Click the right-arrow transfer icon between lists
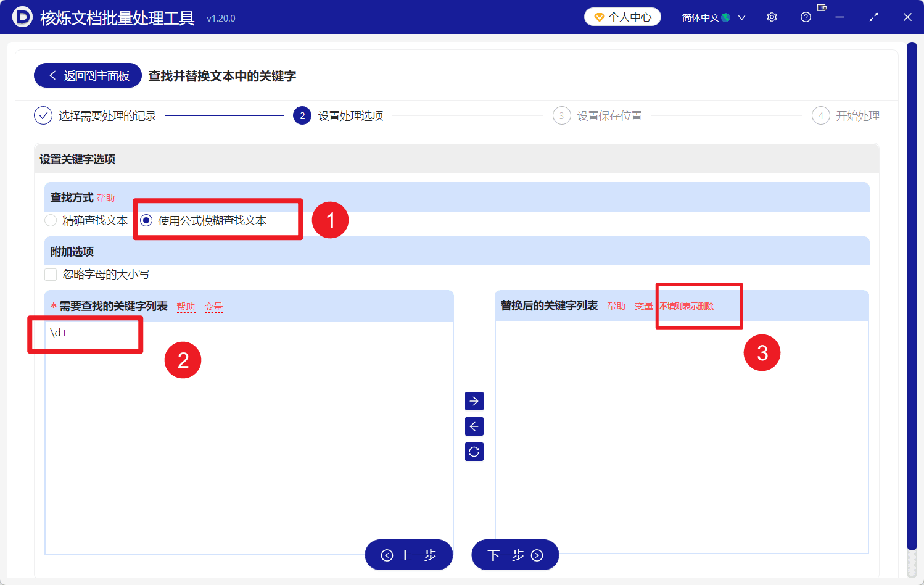The image size is (924, 585). [x=474, y=400]
